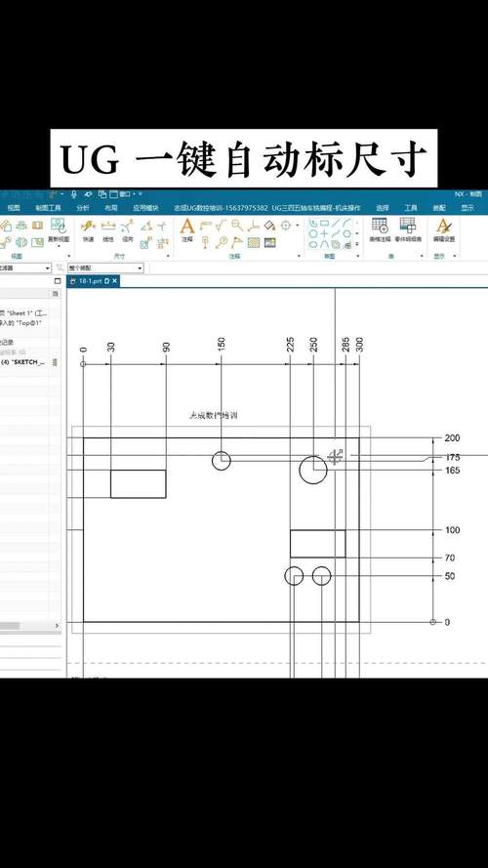
Task: Click the Rapid dimension (快速) tool icon
Action: 88,227
